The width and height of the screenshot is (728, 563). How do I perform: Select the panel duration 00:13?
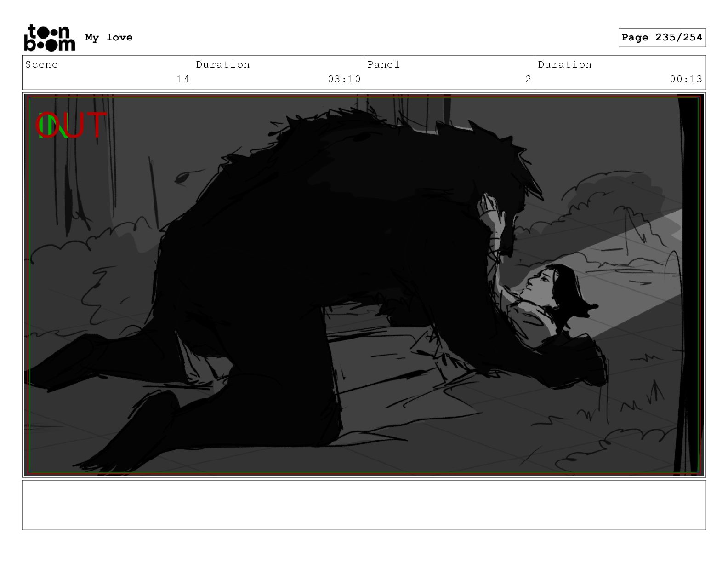[x=686, y=79]
